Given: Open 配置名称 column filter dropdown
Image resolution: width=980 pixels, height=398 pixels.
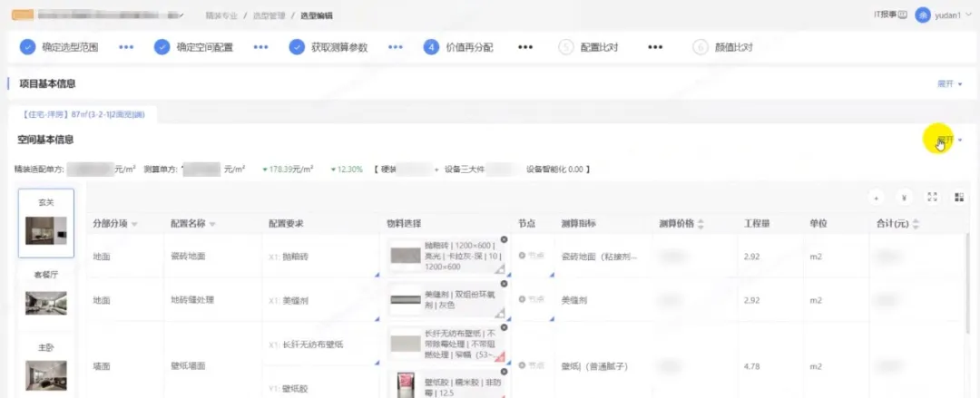Looking at the screenshot, I should pyautogui.click(x=212, y=224).
